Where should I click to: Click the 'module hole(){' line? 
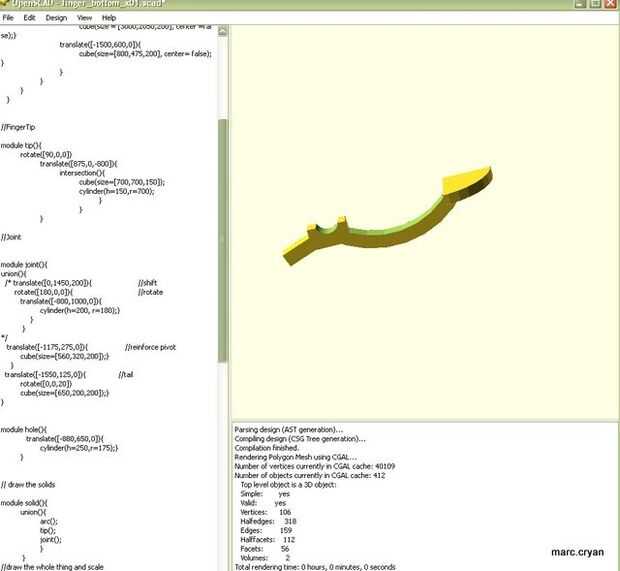click(x=24, y=429)
